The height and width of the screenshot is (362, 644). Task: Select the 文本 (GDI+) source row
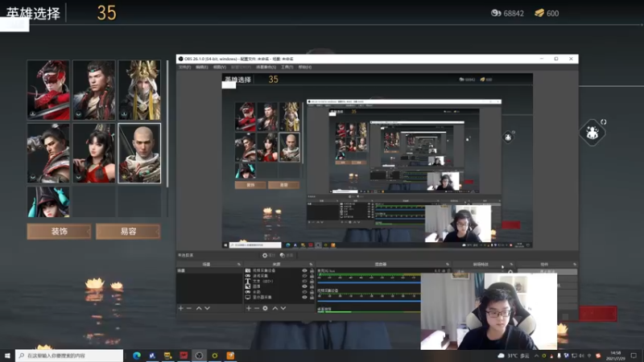[279, 281]
